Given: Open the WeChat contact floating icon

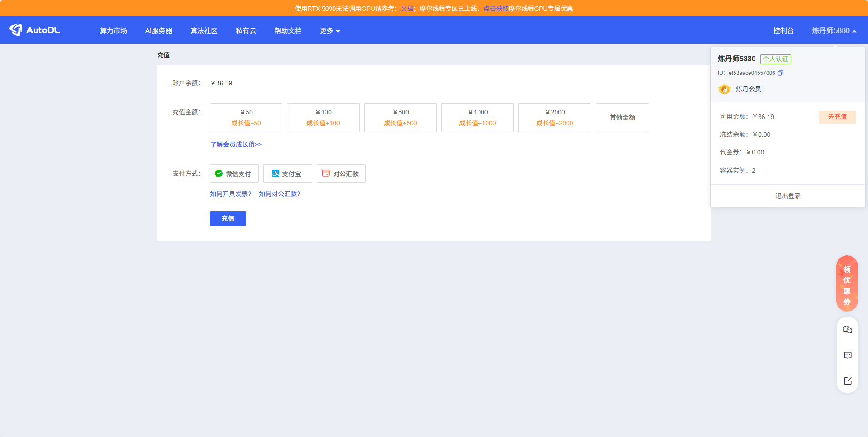Looking at the screenshot, I should (x=848, y=330).
